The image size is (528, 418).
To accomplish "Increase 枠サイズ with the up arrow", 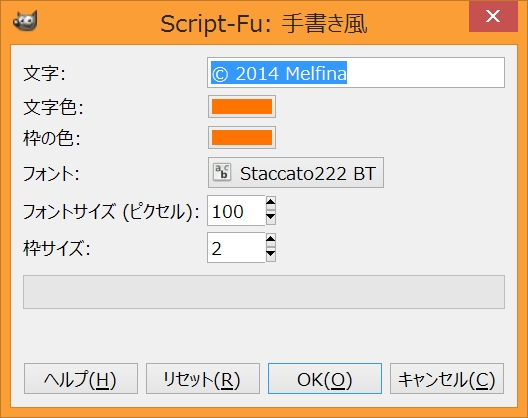I will click(x=271, y=240).
